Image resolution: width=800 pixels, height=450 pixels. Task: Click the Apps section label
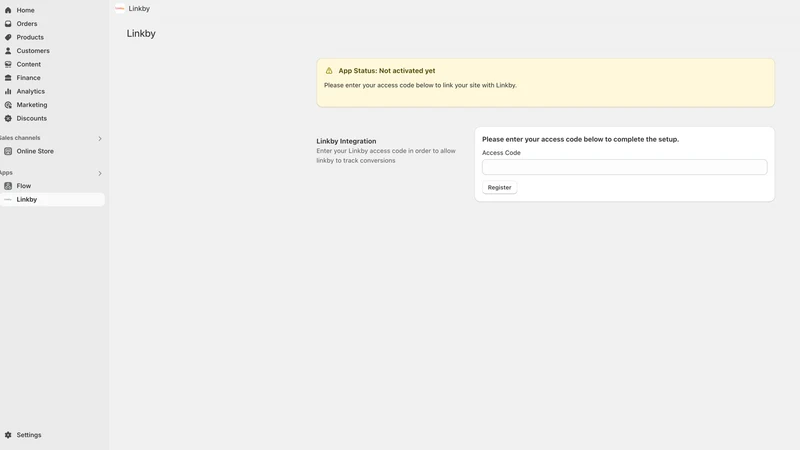coord(6,172)
